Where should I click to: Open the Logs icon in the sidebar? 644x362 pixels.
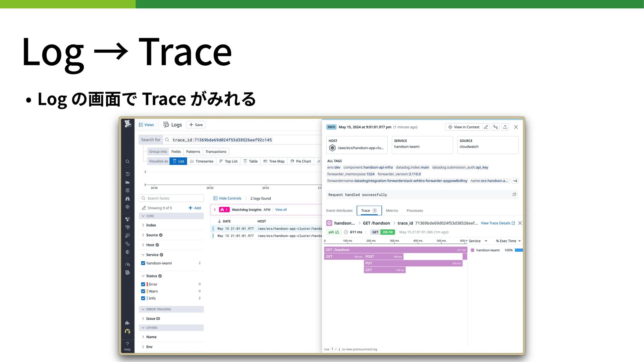click(x=127, y=273)
